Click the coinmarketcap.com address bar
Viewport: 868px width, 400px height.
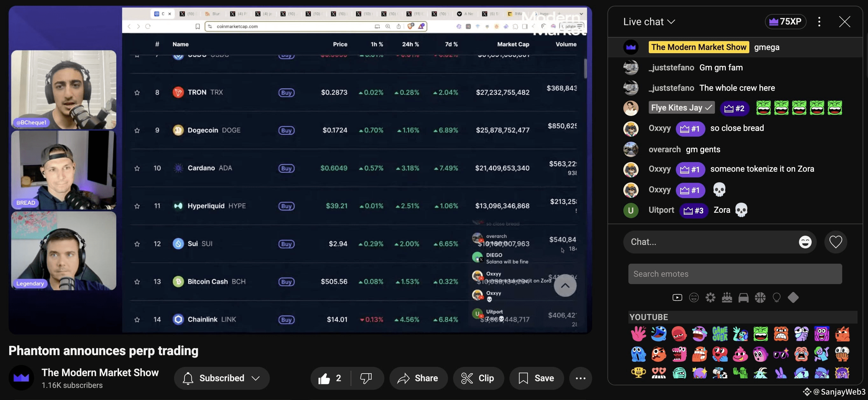[x=316, y=26]
